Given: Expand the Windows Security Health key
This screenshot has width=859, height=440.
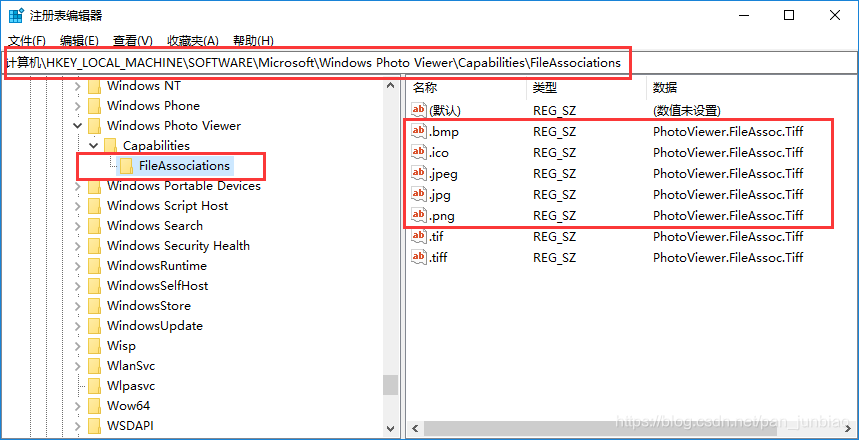Looking at the screenshot, I should click(x=78, y=246).
